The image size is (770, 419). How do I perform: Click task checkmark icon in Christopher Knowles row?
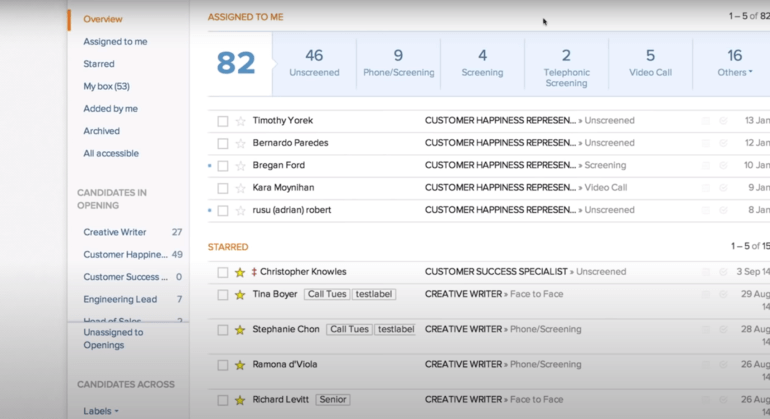point(723,272)
